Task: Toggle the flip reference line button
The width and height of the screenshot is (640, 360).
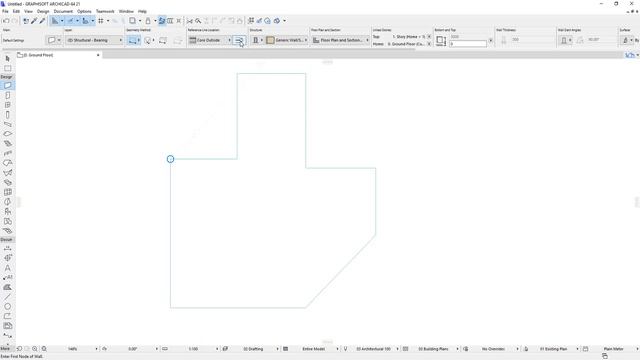Action: coord(239,40)
